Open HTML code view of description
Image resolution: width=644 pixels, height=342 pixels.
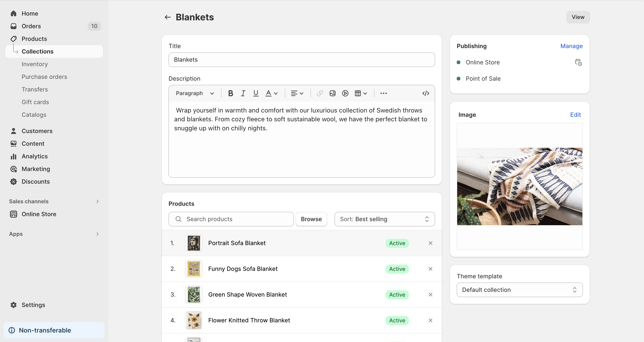pos(426,93)
